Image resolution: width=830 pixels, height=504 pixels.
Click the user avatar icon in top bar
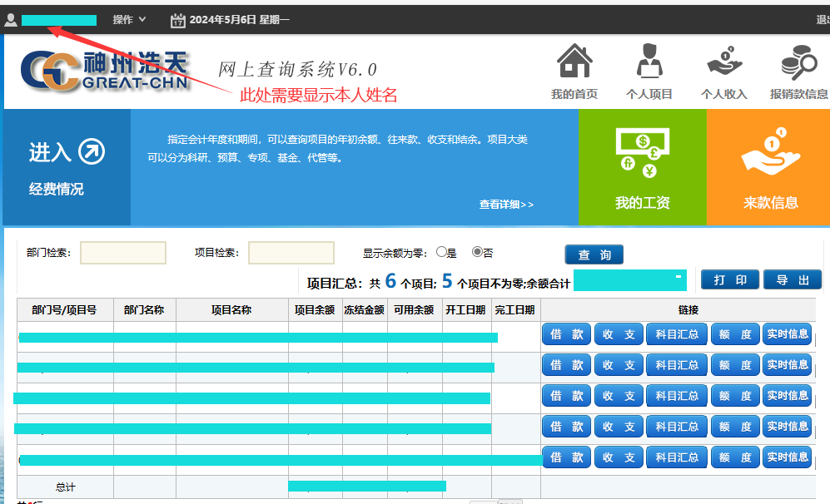[11, 20]
